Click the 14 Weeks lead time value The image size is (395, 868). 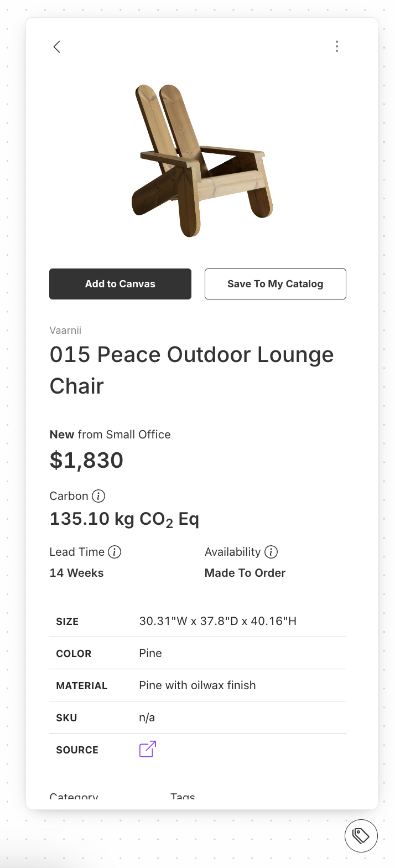(x=76, y=573)
